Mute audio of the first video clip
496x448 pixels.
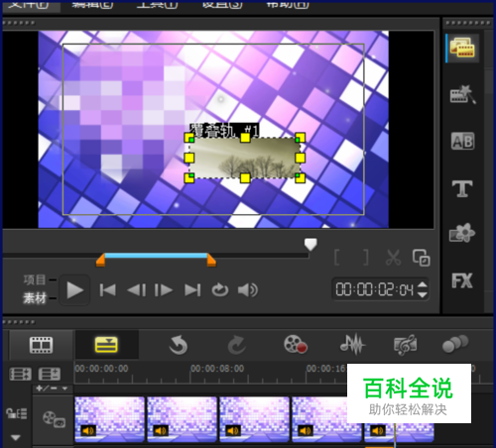[88, 431]
